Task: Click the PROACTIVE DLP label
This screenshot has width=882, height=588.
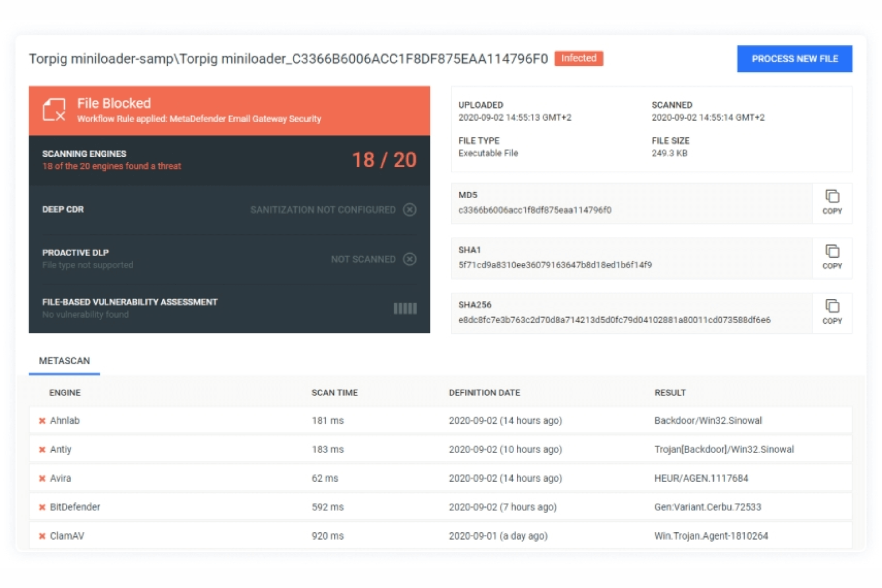Action: [75, 253]
